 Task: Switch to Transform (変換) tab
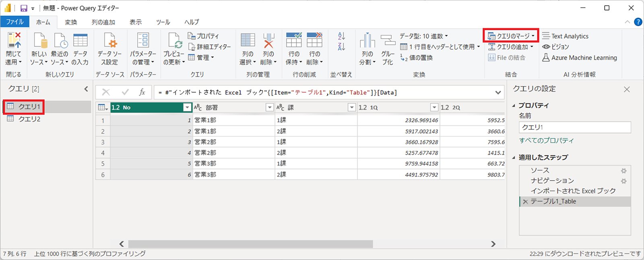(x=71, y=22)
